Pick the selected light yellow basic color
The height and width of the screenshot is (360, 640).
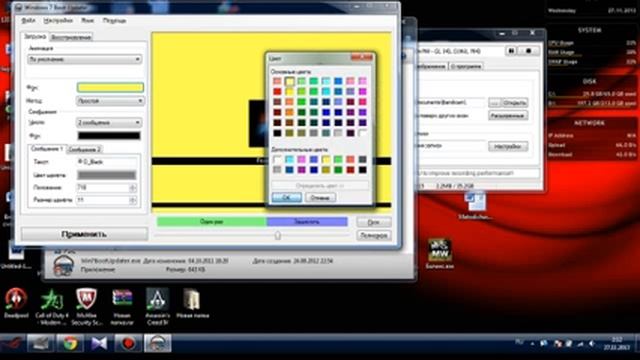(x=289, y=81)
